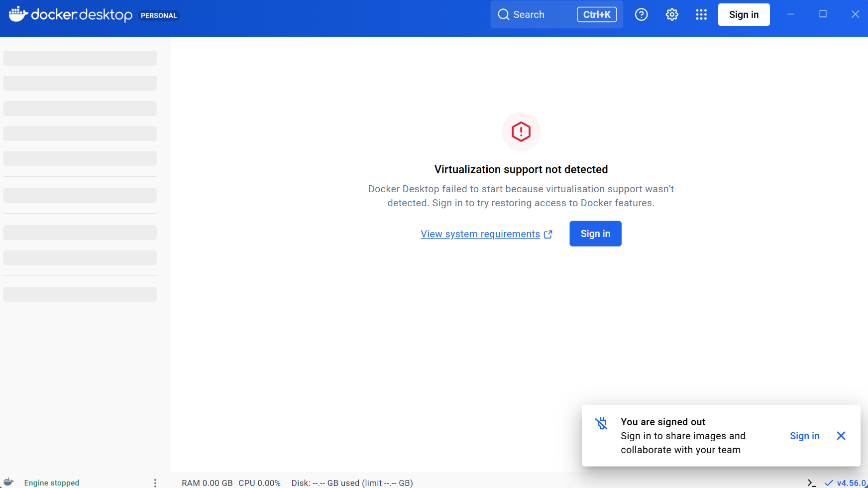Click the disconnected plug icon in notification
868x488 pixels.
tap(601, 423)
